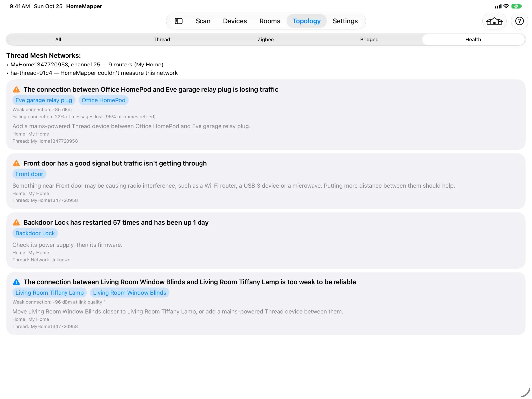Tap the Wi-Fi status icon

coord(506,6)
